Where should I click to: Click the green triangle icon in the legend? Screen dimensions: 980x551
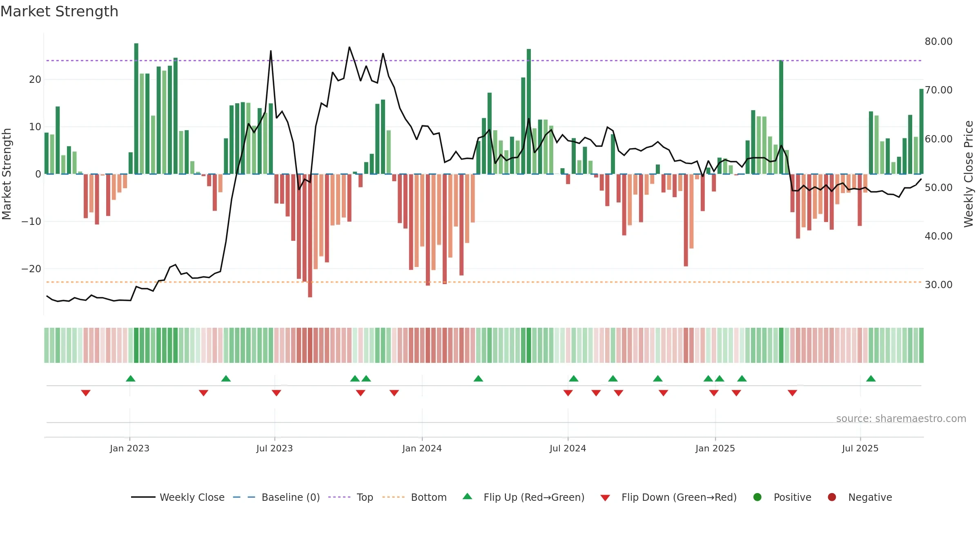tap(468, 496)
